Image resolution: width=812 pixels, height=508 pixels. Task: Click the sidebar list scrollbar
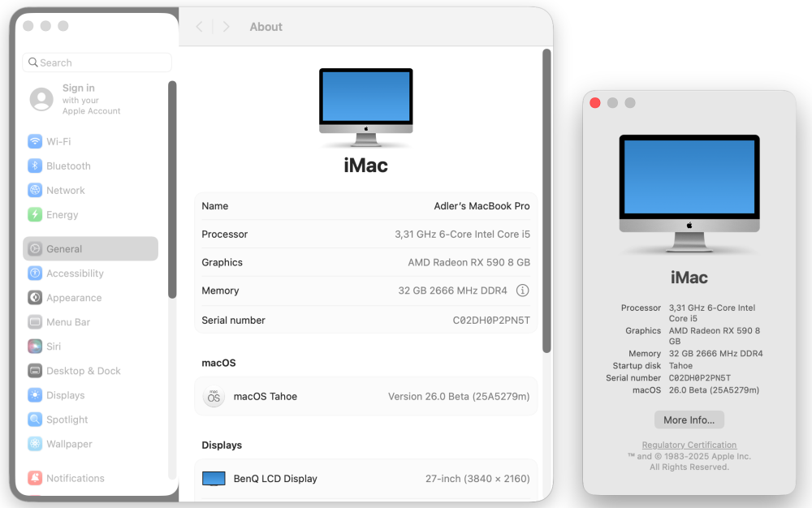[x=172, y=189]
